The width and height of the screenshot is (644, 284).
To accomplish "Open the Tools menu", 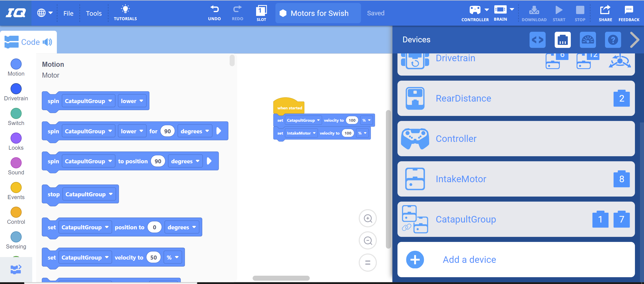I will [x=94, y=13].
